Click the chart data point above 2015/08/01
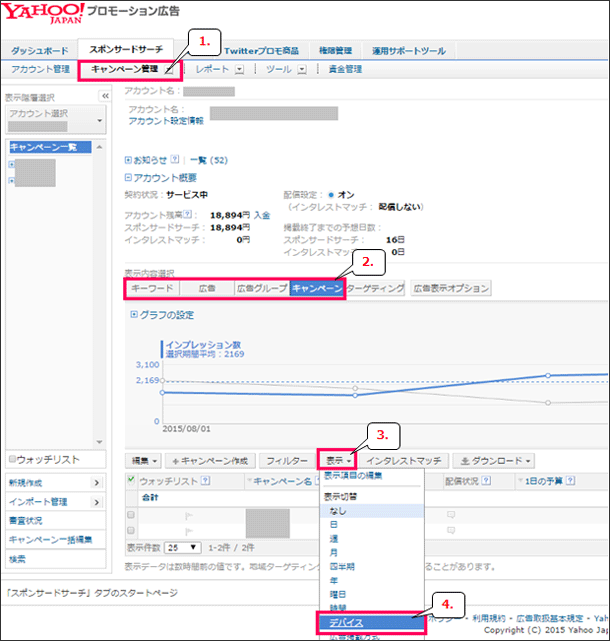The image size is (610, 641). click(162, 392)
